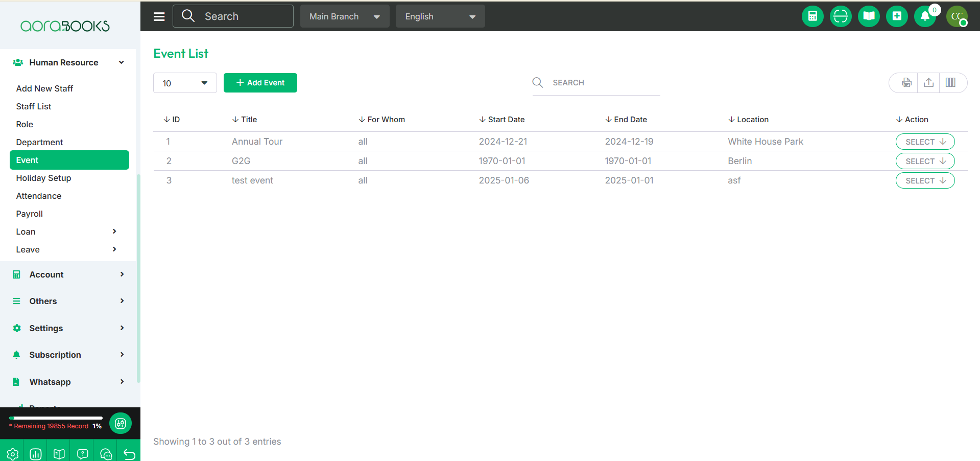The width and height of the screenshot is (980, 461).
Task: Go to Add New Staff
Action: (44, 88)
